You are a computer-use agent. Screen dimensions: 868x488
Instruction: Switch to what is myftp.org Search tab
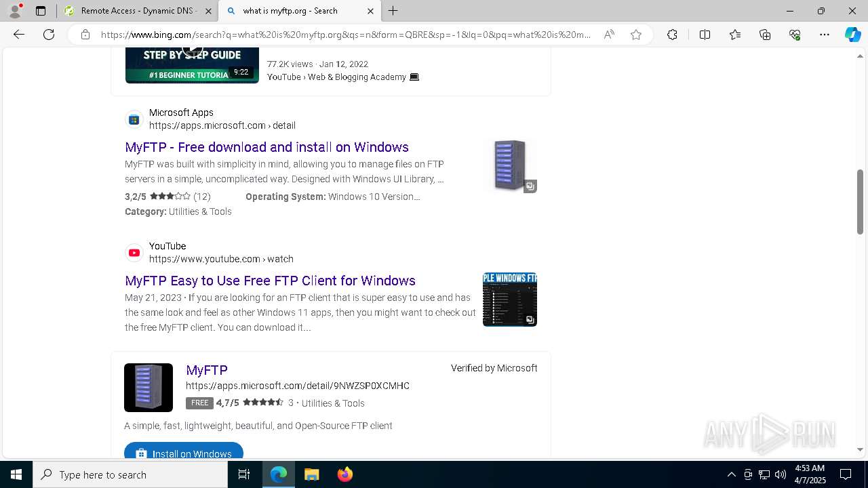pos(290,11)
